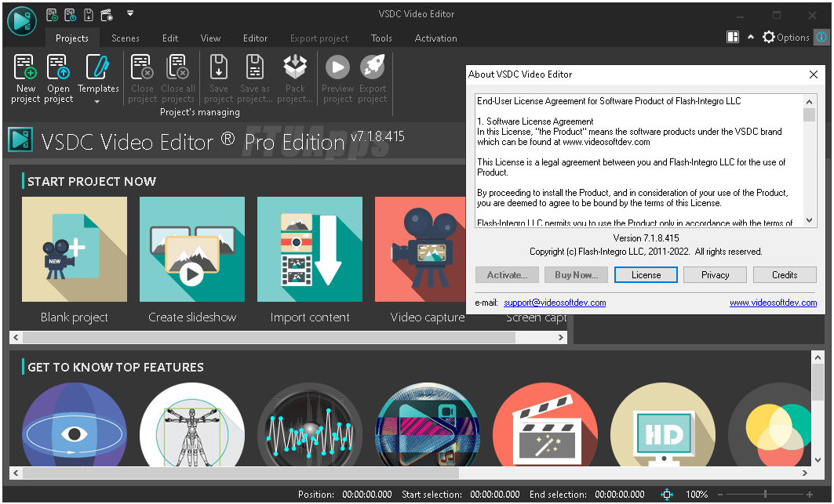Click the Preview project play icon

click(x=337, y=67)
